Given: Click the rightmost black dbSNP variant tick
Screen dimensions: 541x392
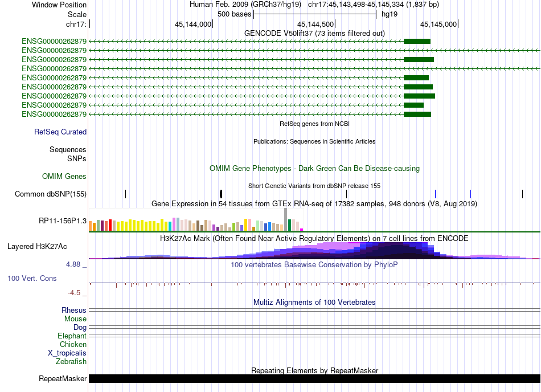Looking at the screenshot, I should point(522,194).
